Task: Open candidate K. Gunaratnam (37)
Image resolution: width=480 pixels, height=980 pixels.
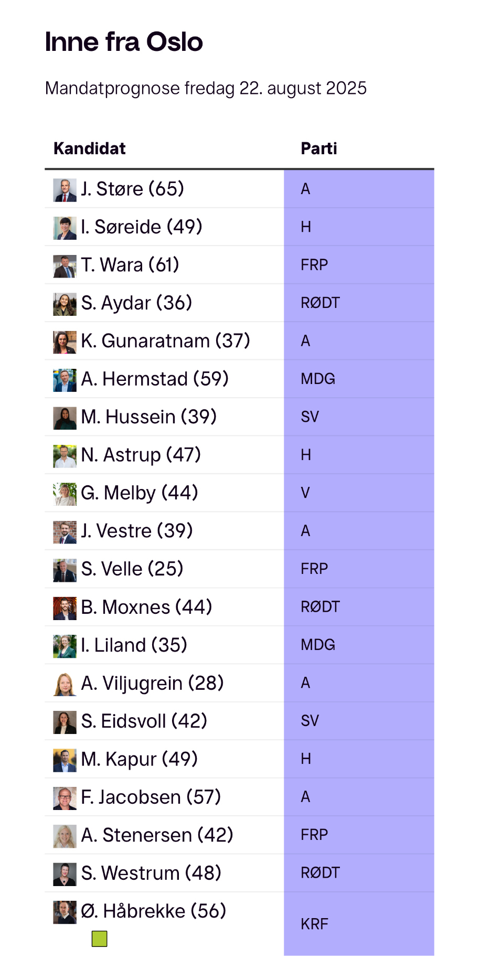Action: [165, 341]
